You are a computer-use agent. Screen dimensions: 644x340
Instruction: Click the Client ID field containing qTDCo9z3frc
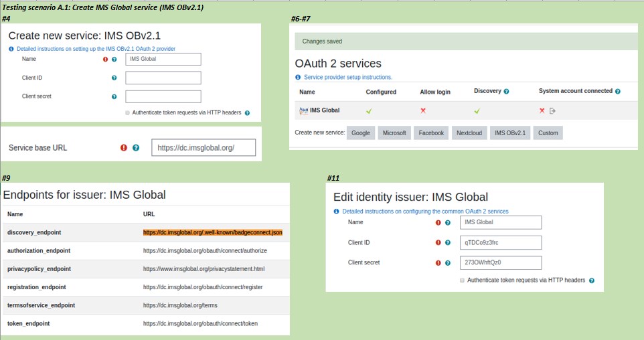[x=501, y=242]
